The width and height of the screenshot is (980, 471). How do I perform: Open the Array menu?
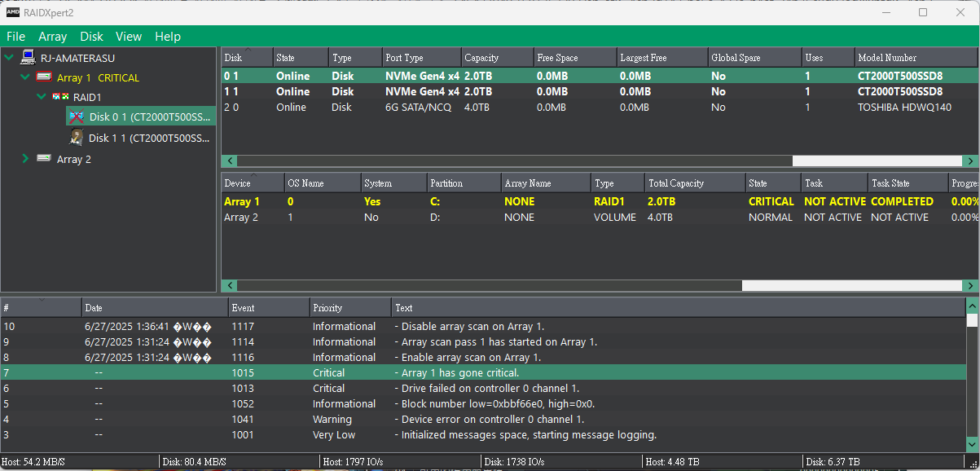[53, 37]
